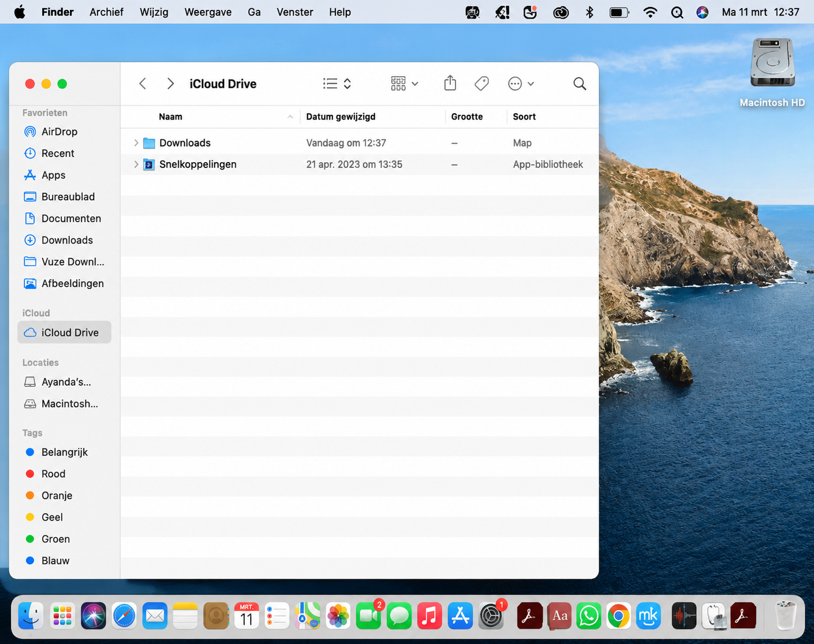Open Safari in the Dock
The image size is (814, 644).
124,616
